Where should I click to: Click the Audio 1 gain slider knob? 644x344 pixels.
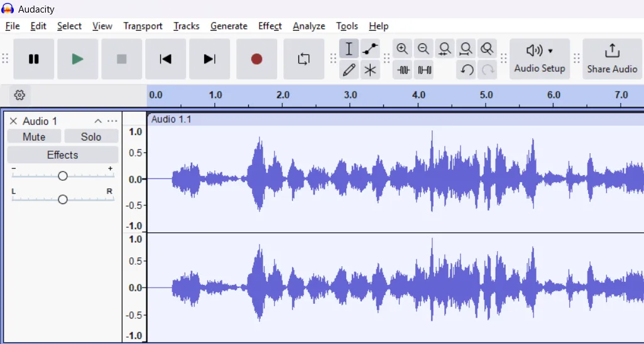coord(62,176)
